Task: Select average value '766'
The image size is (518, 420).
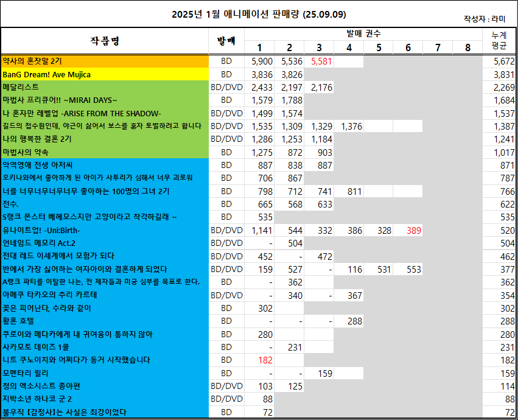Action: pyautogui.click(x=508, y=191)
